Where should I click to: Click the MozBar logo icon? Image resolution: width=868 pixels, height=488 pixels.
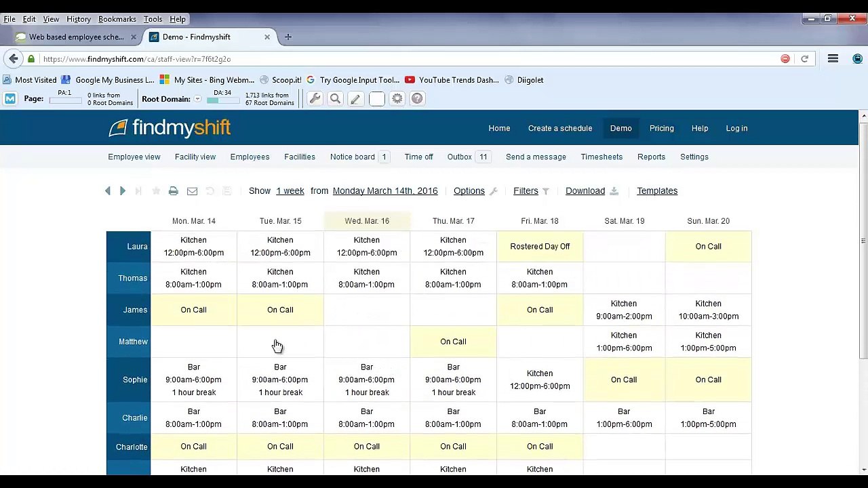tap(10, 99)
